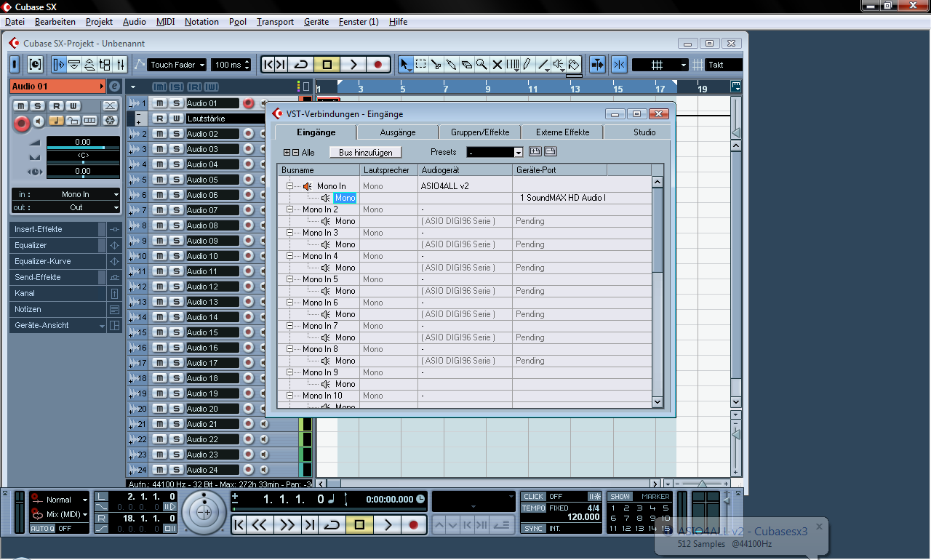Collapse the Mono In 4 bus node
The image size is (931, 560).
289,256
